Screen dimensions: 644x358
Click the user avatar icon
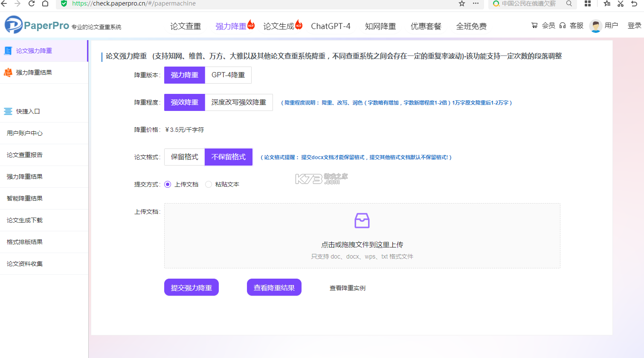[596, 26]
